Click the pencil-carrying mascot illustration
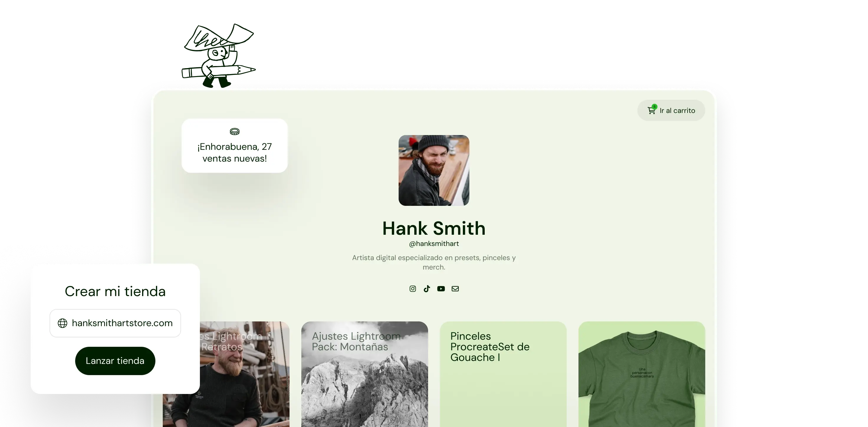Viewport: 868px width, 427px height. (218, 56)
